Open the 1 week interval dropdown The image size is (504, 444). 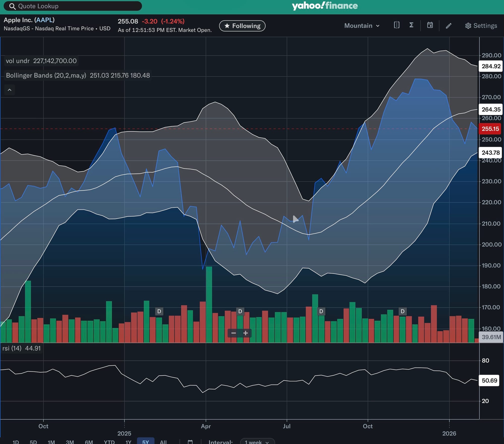pos(257,442)
